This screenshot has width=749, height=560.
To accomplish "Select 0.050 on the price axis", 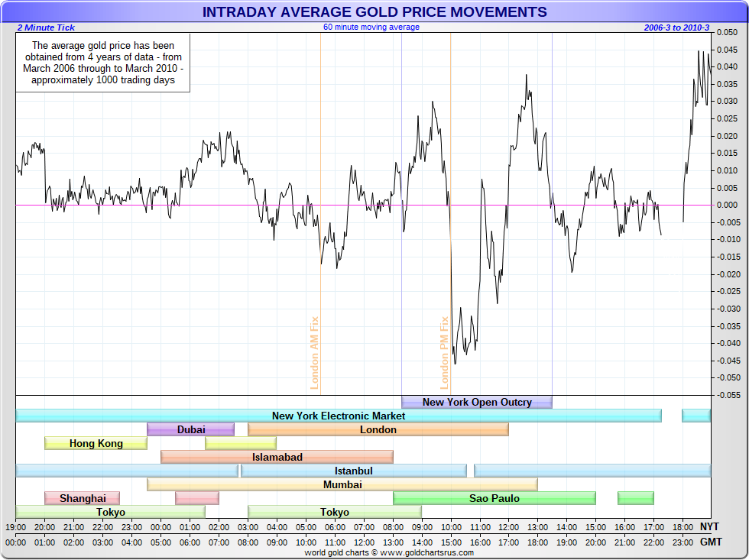I will 727,32.
